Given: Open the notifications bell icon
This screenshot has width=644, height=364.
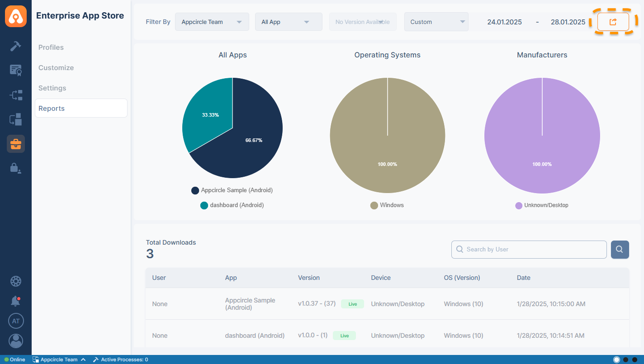Looking at the screenshot, I should click(16, 301).
